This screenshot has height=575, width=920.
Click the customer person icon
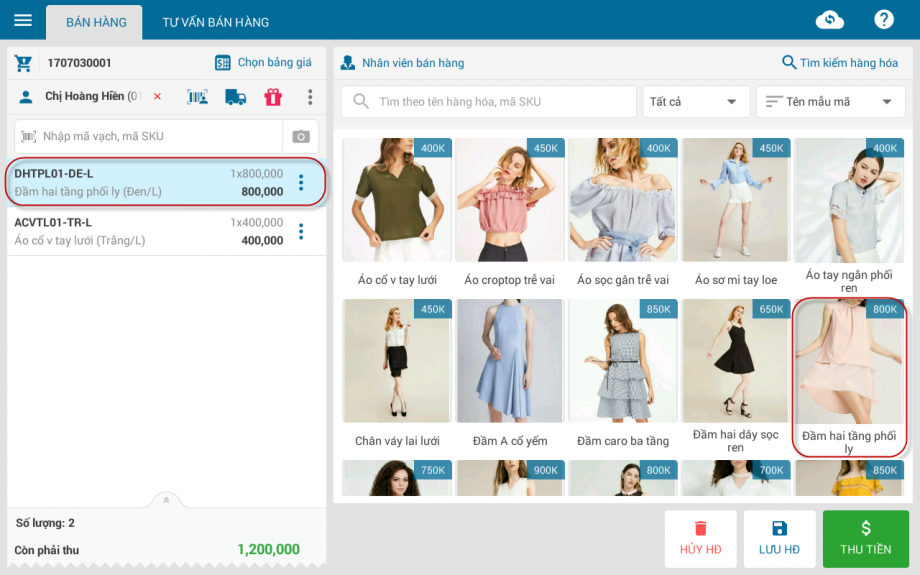pyautogui.click(x=25, y=97)
